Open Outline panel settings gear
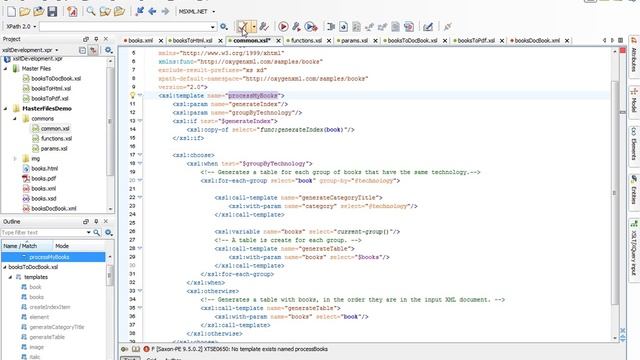 [x=108, y=232]
